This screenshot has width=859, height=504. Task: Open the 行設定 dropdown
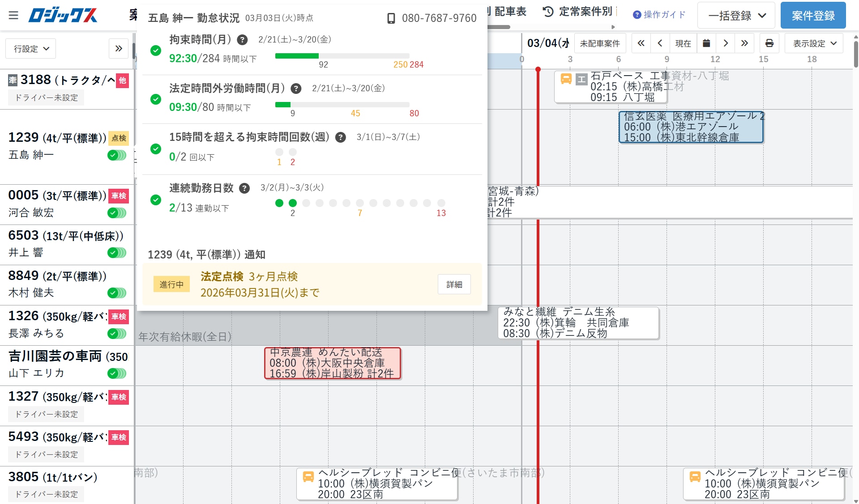[31, 48]
